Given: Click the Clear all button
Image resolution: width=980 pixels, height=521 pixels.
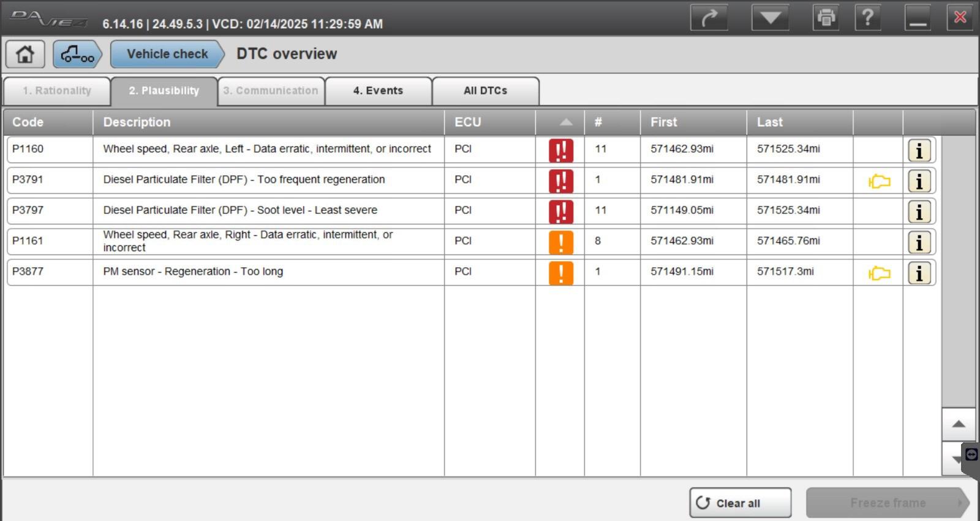Looking at the screenshot, I should click(740, 503).
